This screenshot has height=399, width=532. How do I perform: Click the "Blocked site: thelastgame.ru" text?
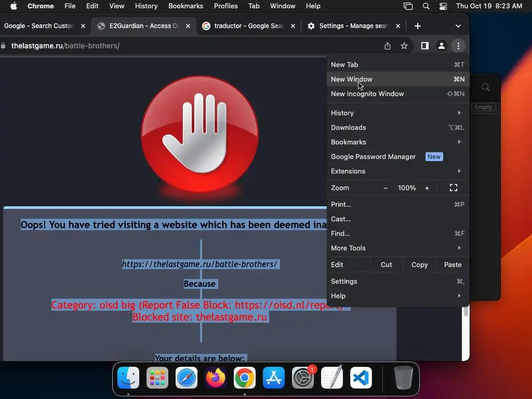point(199,317)
